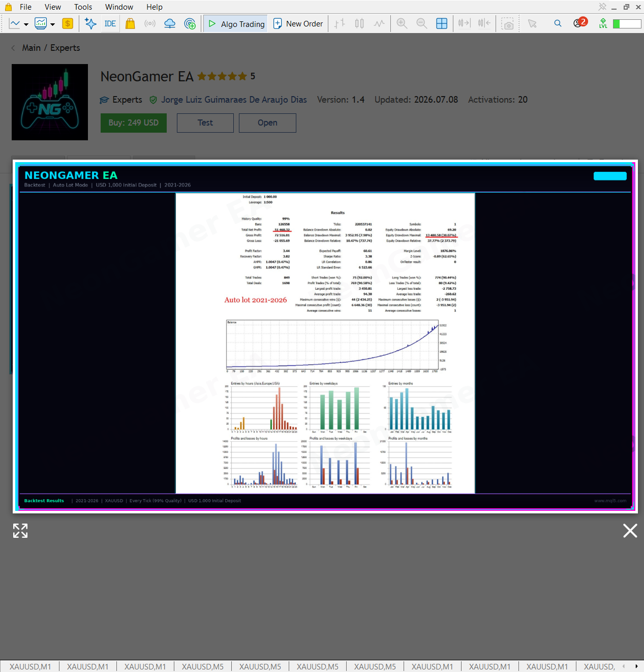Open the Help menu
The height and width of the screenshot is (672, 644).
coord(155,7)
